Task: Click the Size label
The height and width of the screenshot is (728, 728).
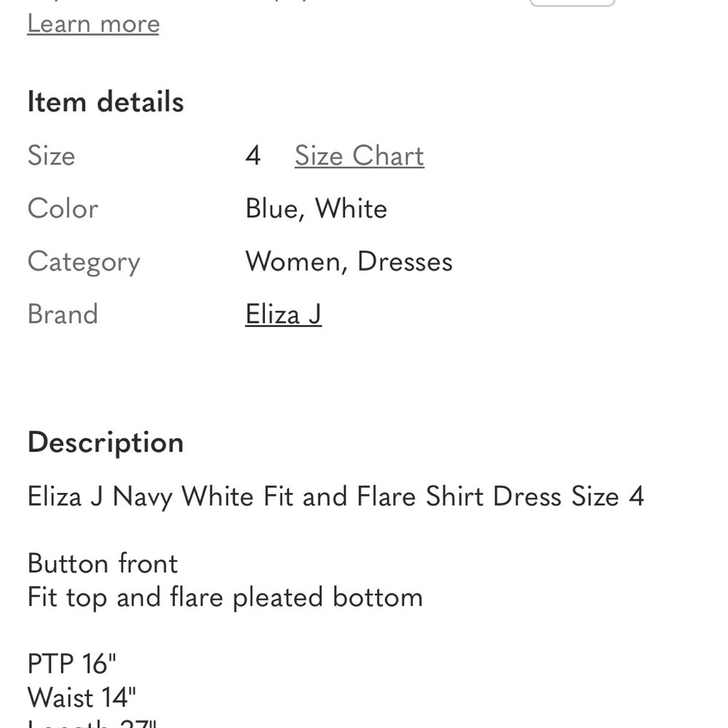Action: 51,156
